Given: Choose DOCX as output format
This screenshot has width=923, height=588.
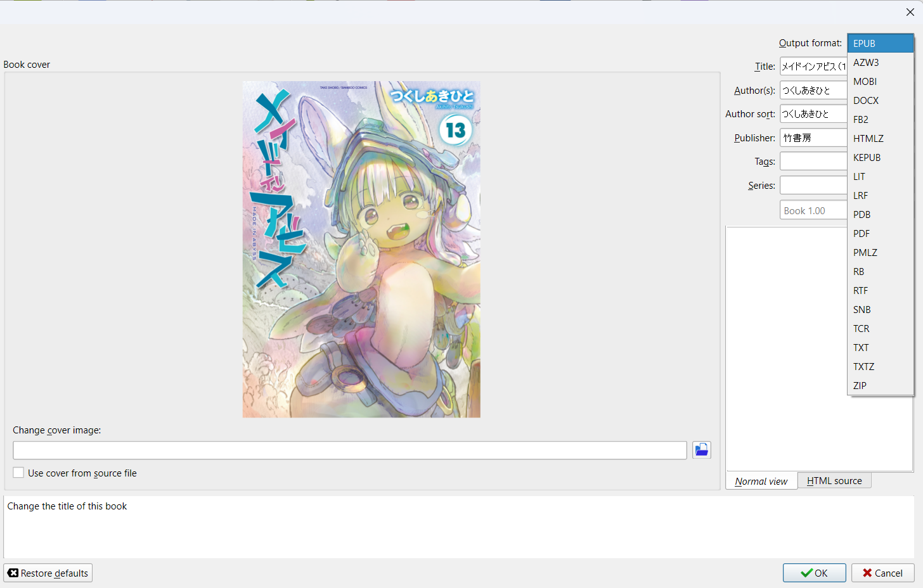Looking at the screenshot, I should pos(881,100).
